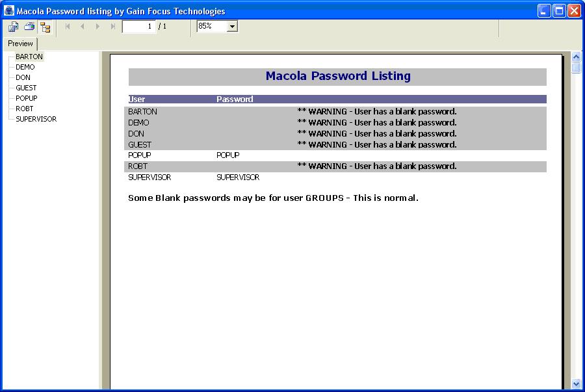Screen dimensions: 585x392
Task: Select ROBT in the group tree
Action: click(x=24, y=109)
